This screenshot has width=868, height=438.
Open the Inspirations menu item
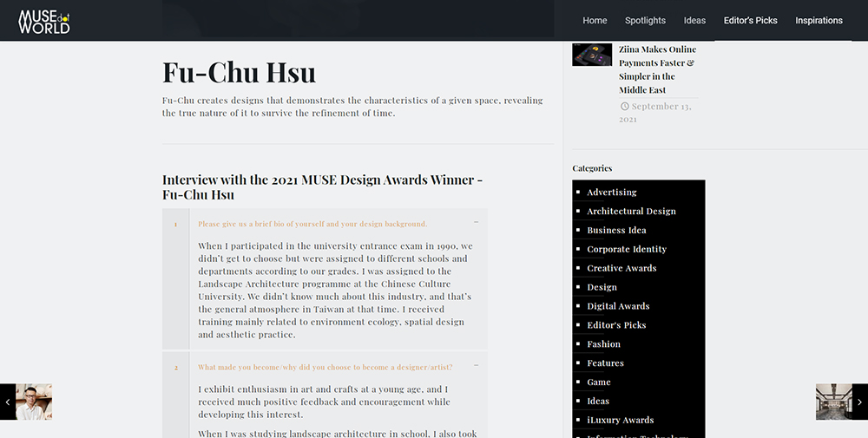pyautogui.click(x=819, y=21)
